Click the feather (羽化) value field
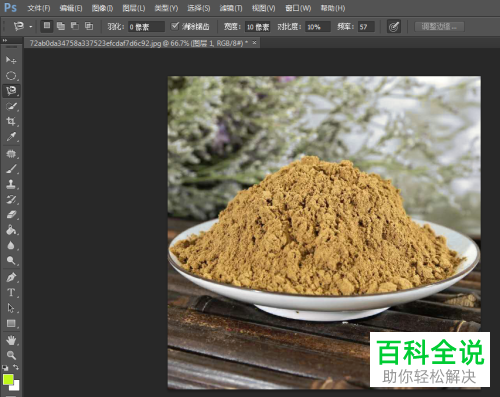The image size is (500, 397). click(x=146, y=27)
